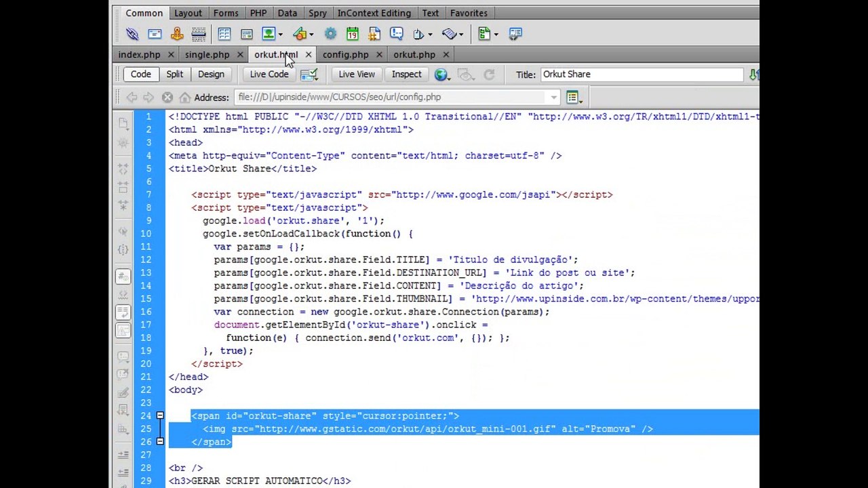
Task: Open Live View options icon beside address
Action: point(573,98)
